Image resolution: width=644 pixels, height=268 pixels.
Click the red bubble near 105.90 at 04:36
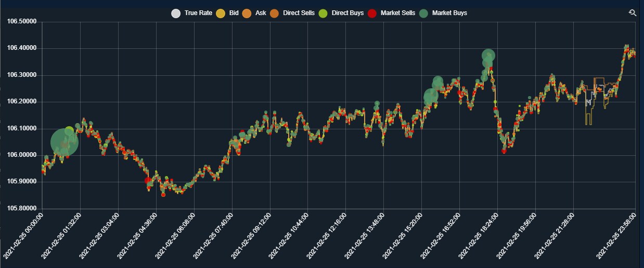pos(148,181)
